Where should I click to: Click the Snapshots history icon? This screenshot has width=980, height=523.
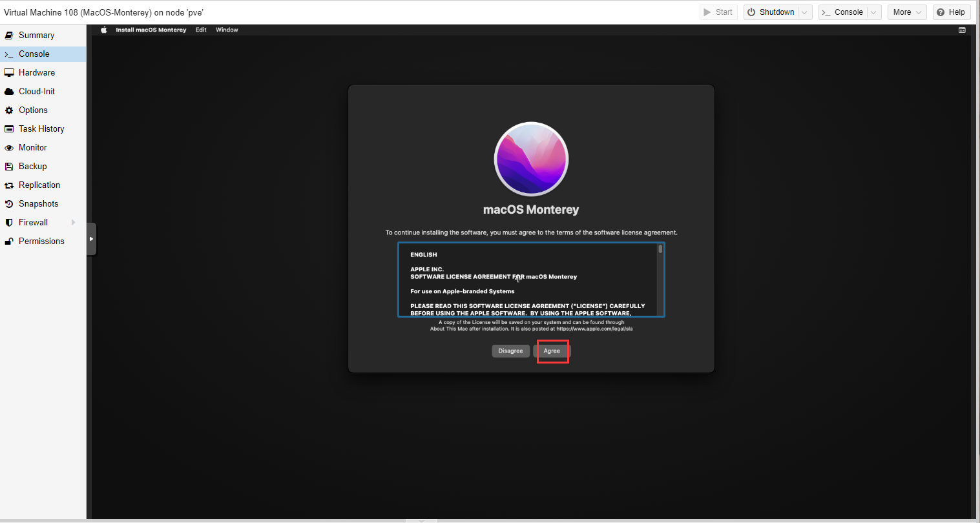[x=9, y=204]
